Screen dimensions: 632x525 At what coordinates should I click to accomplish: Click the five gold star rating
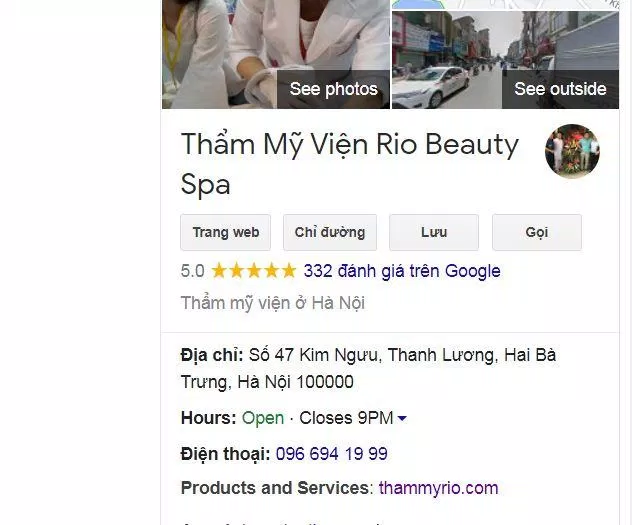254,271
